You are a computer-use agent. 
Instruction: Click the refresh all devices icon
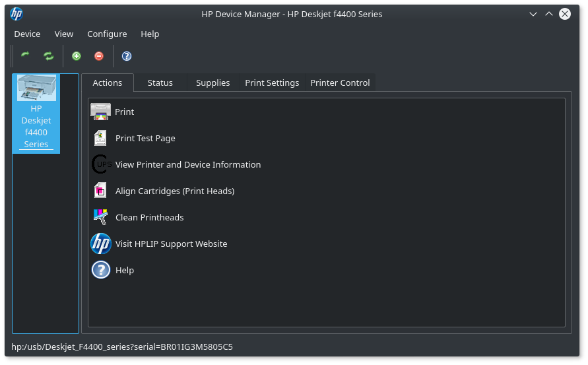(48, 56)
